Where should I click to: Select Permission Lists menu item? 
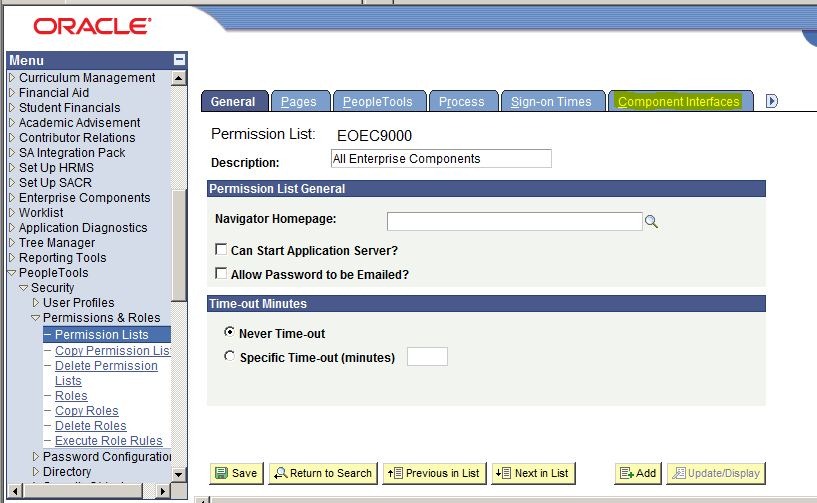click(107, 335)
